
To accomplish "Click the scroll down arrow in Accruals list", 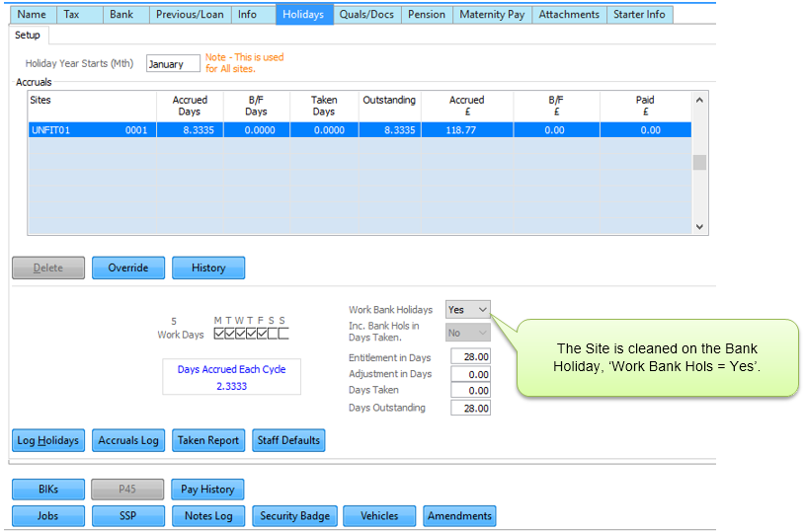I will 699,227.
